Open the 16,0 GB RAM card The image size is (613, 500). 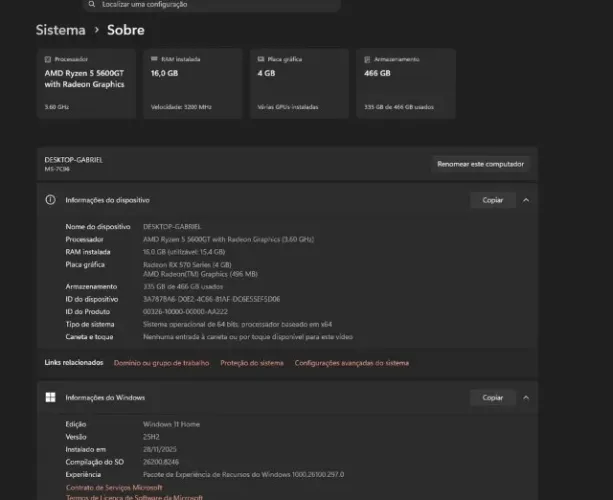[x=193, y=83]
